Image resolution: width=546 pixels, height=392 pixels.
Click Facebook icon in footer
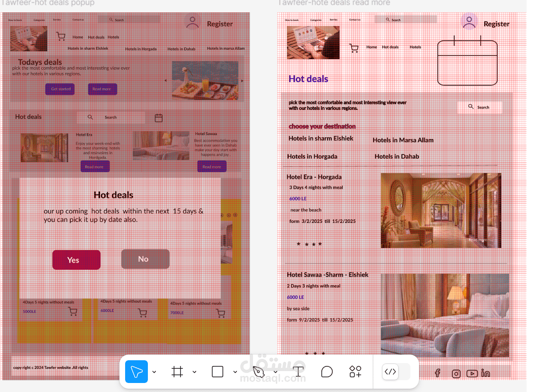coord(438,373)
